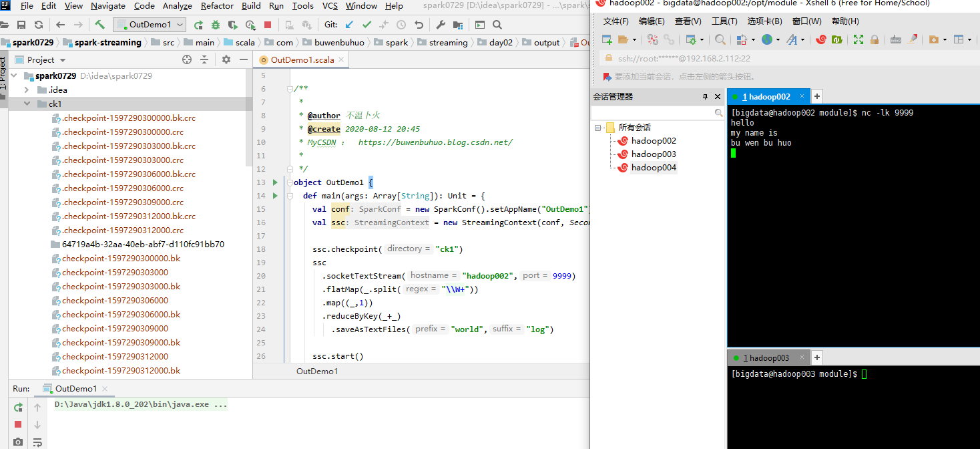Open Xshell open-folder dropdown arrow
The width and height of the screenshot is (980, 449).
pos(634,39)
